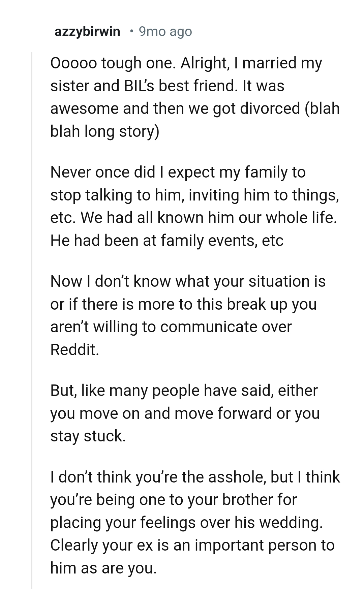Click the line 'aren't willing to communicate over'
This screenshot has width=364, height=589.
(171, 327)
